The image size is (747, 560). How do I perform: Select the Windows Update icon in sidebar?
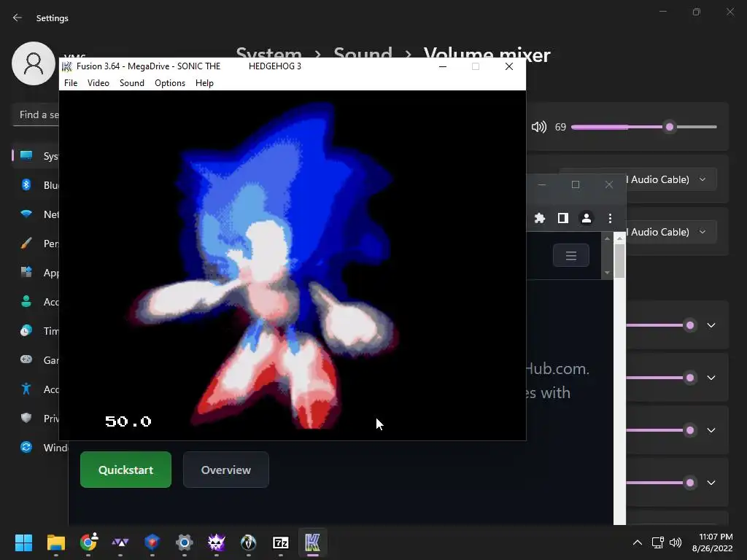pyautogui.click(x=26, y=447)
